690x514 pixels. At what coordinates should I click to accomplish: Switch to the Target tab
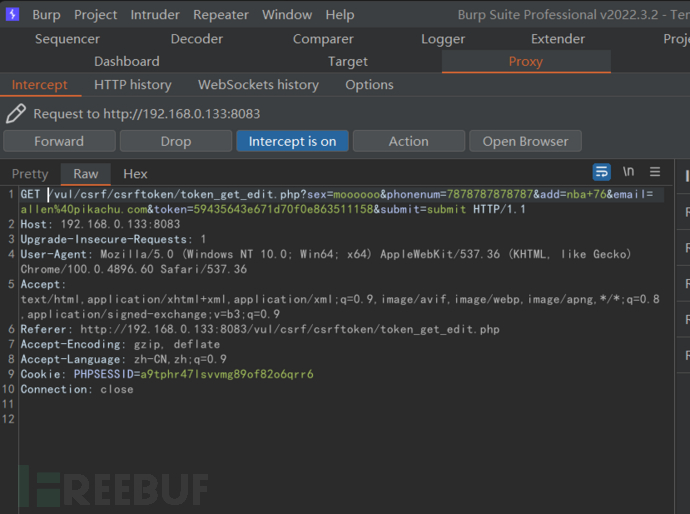pyautogui.click(x=348, y=61)
